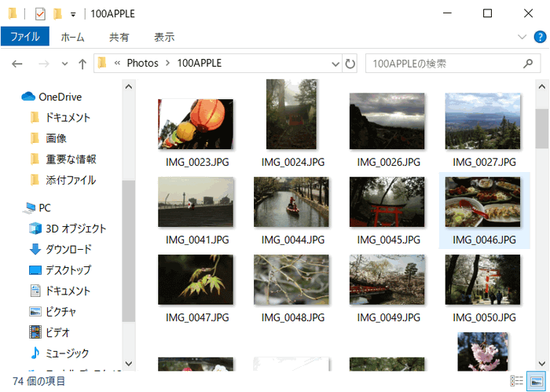The width and height of the screenshot is (550, 392).
Task: Click the folder icon at the title bar's left
Action: (13, 14)
